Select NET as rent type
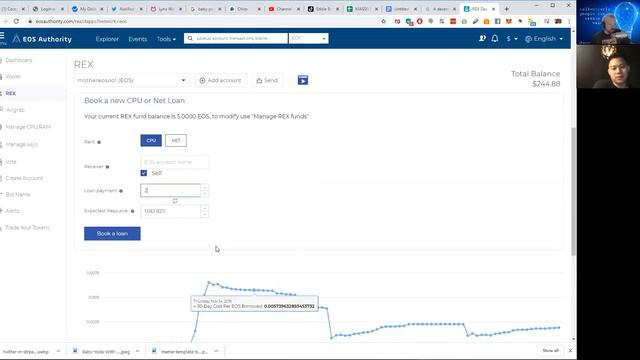This screenshot has width=640, height=360. [176, 140]
